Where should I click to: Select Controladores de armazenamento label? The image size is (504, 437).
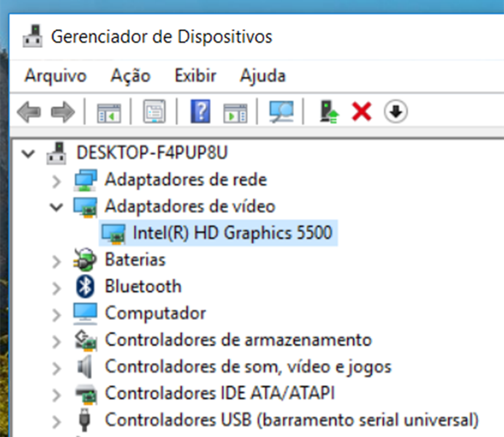(238, 340)
